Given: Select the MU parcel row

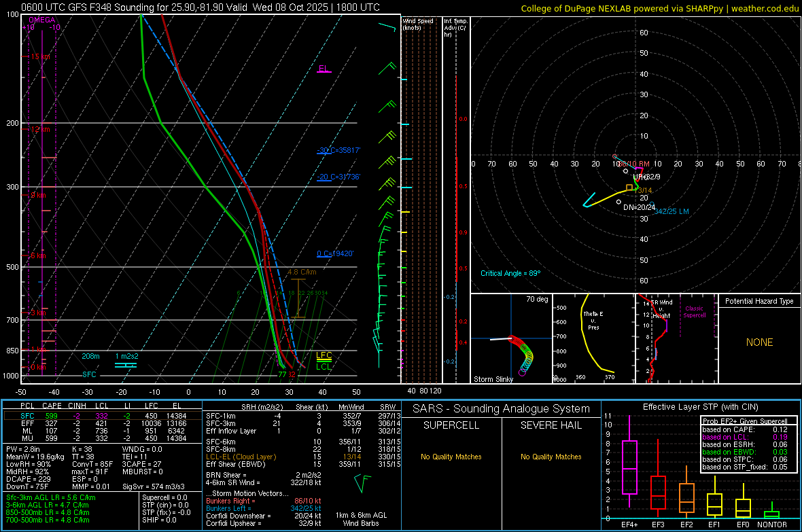Looking at the screenshot, I should point(103,438).
